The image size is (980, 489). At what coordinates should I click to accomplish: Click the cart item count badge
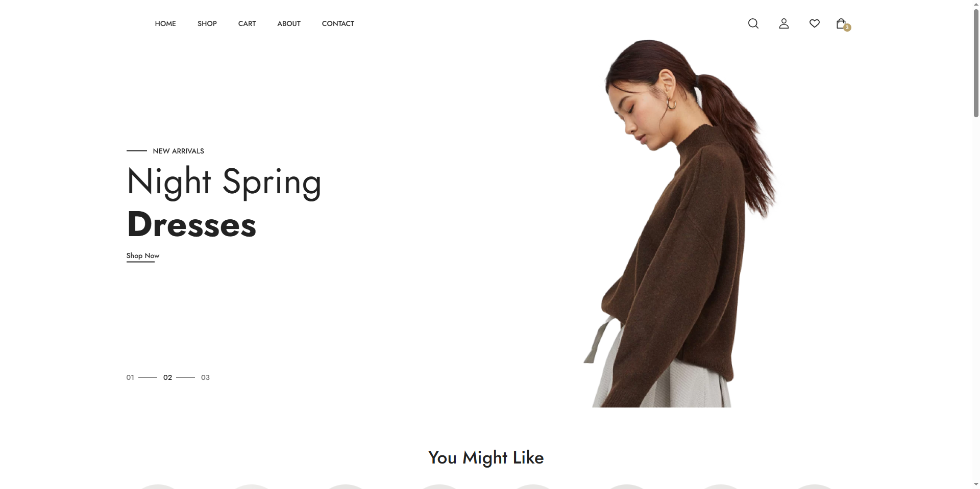click(847, 28)
